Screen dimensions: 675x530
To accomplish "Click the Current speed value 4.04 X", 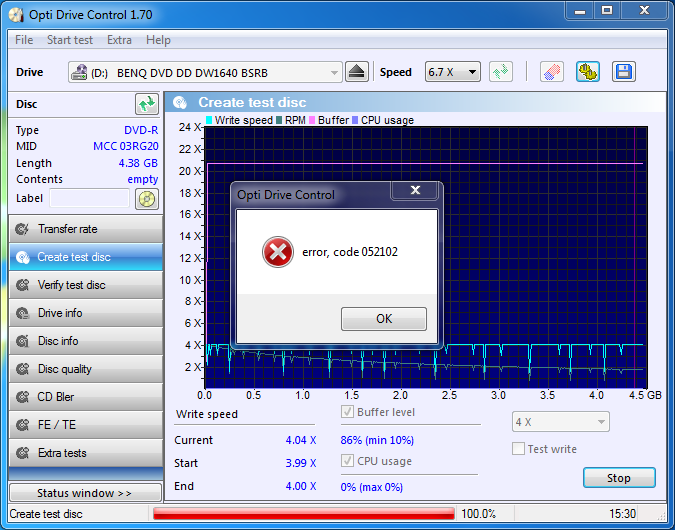I will click(301, 440).
